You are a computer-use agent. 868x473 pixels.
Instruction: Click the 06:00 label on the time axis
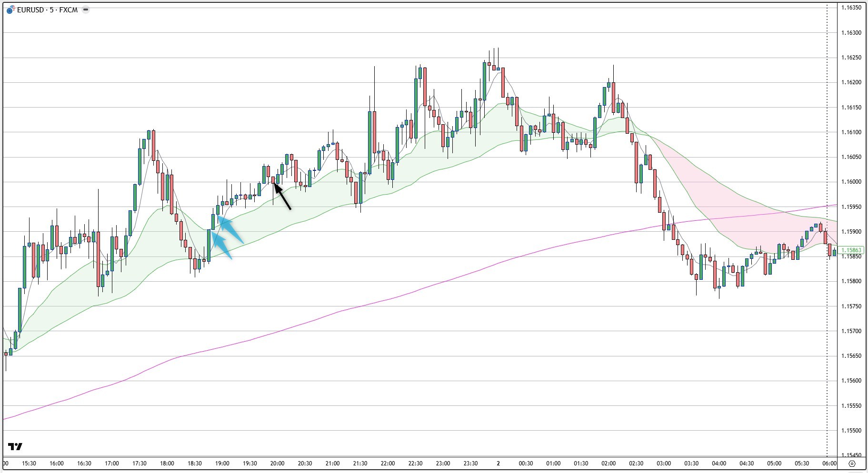[829, 463]
